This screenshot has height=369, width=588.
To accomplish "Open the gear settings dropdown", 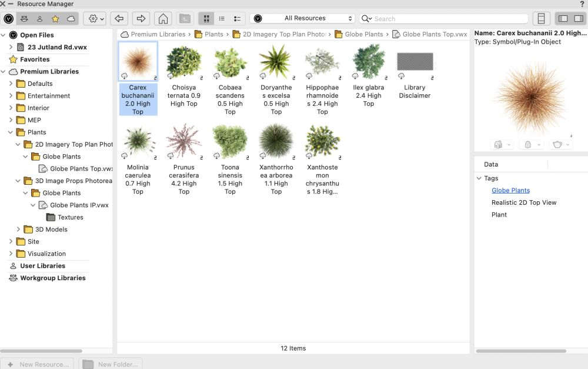I will 95,19.
